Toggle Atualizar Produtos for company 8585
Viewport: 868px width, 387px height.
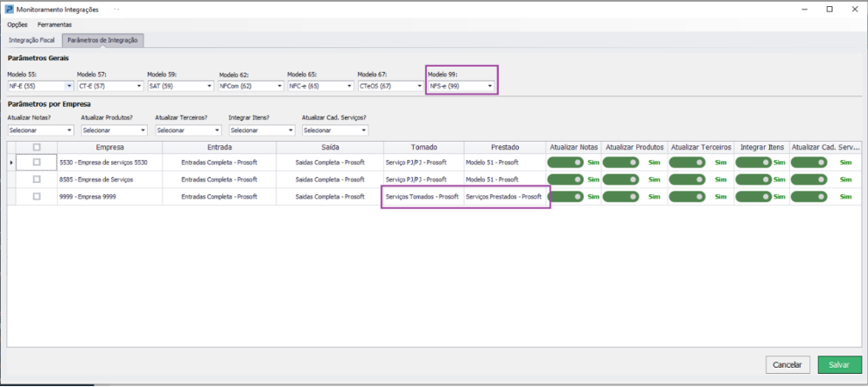tap(620, 179)
